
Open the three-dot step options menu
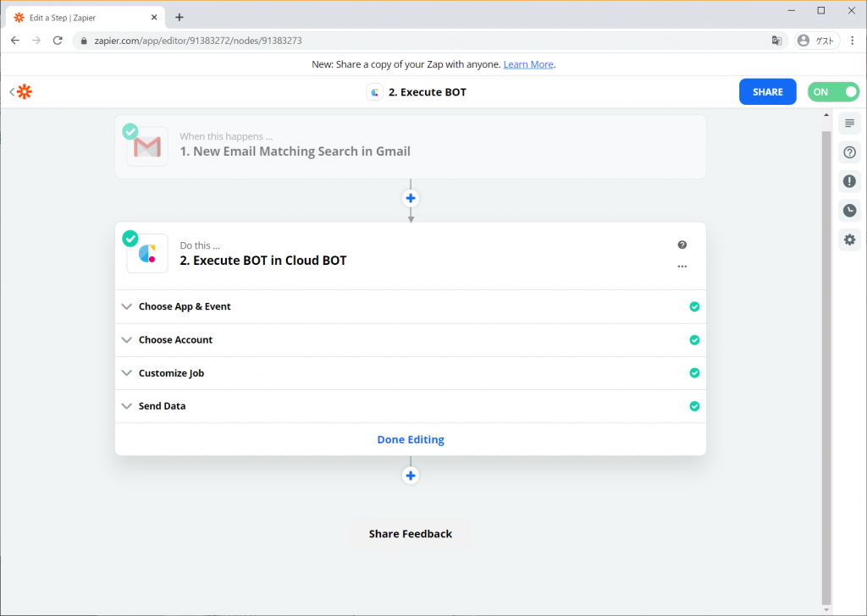682,267
